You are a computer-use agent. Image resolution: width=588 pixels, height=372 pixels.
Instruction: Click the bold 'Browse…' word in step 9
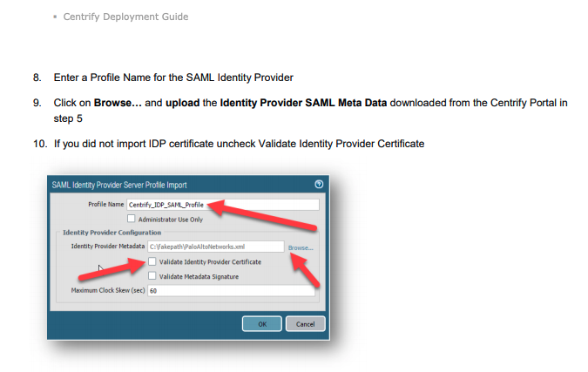coord(118,103)
